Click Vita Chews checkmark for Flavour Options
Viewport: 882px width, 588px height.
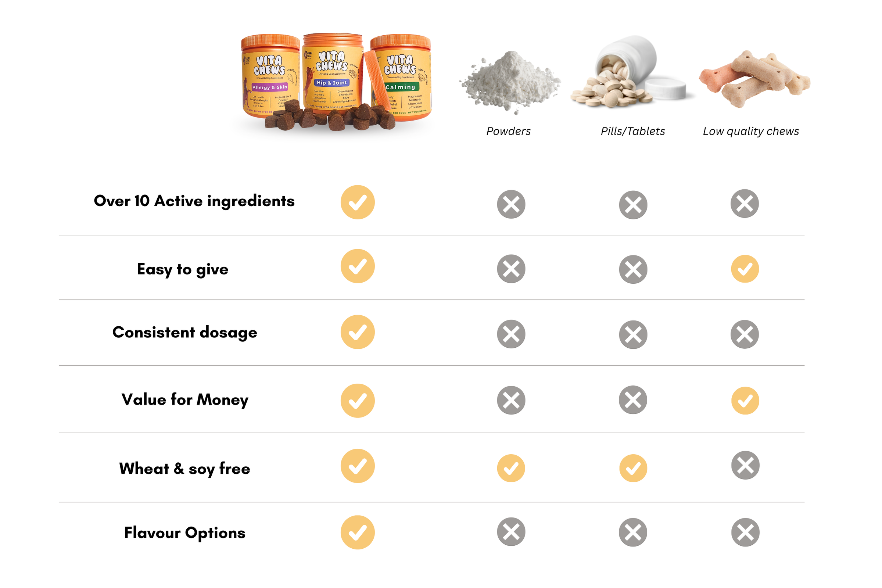tap(357, 532)
